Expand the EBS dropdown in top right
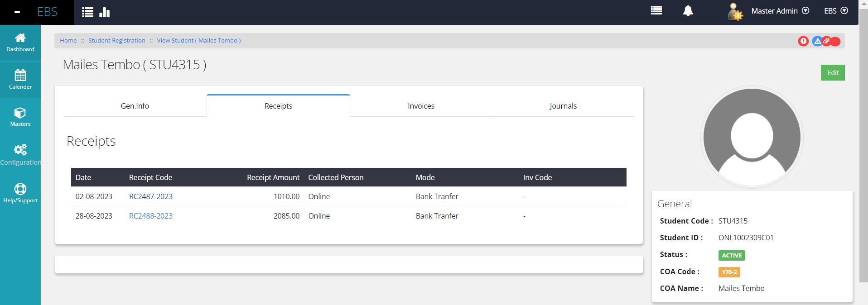The height and width of the screenshot is (305, 868). point(835,11)
